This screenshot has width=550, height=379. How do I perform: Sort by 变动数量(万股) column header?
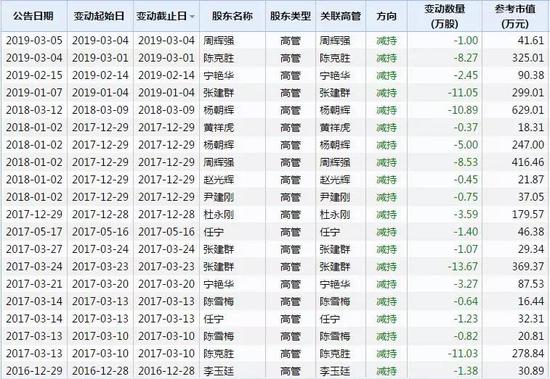445,16
